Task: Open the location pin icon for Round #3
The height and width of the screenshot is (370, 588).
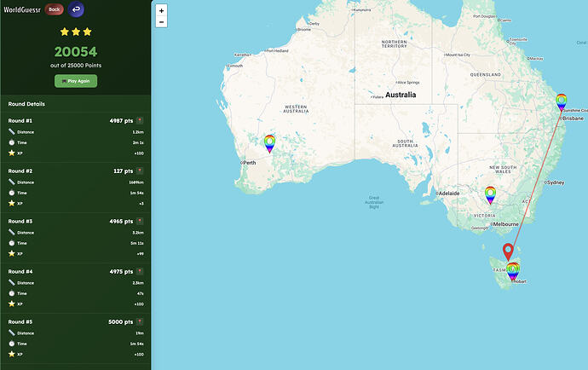Action: coord(140,221)
